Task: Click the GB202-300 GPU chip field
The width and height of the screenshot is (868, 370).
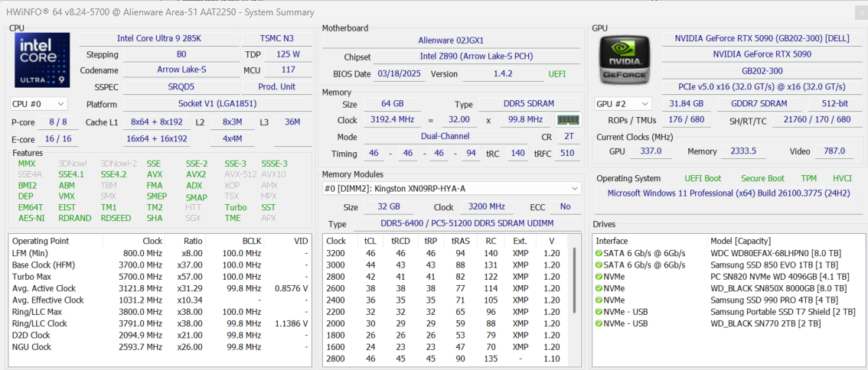Action: [x=763, y=71]
